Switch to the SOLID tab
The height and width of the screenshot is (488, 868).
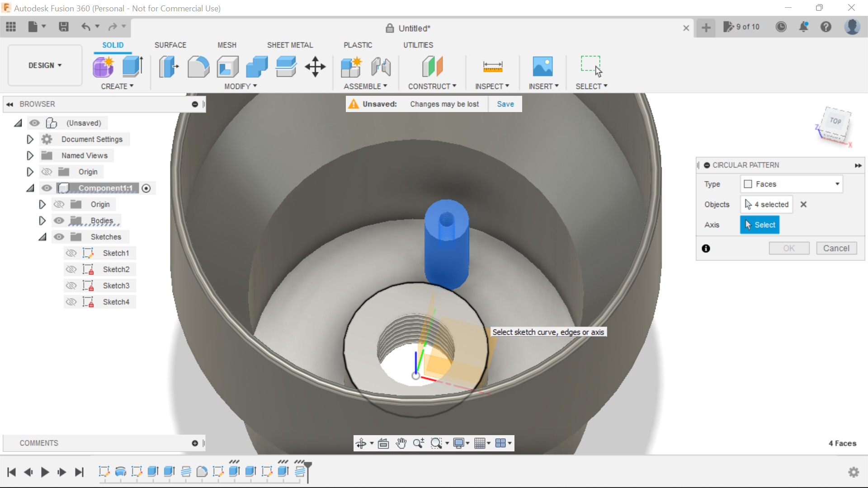click(x=113, y=45)
